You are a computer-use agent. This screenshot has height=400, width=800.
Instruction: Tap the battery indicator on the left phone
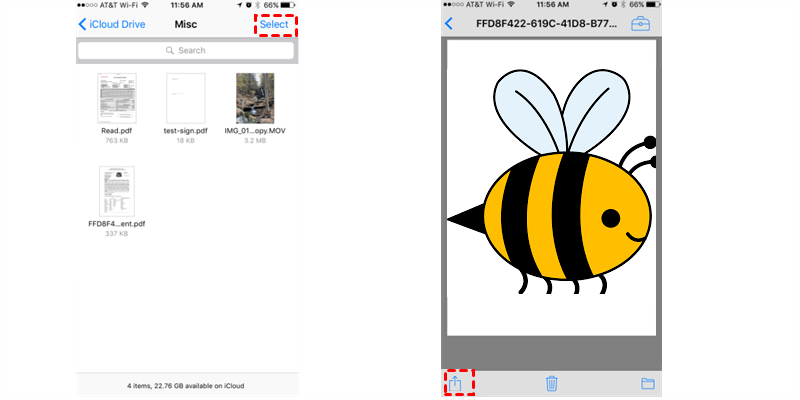(288, 5)
